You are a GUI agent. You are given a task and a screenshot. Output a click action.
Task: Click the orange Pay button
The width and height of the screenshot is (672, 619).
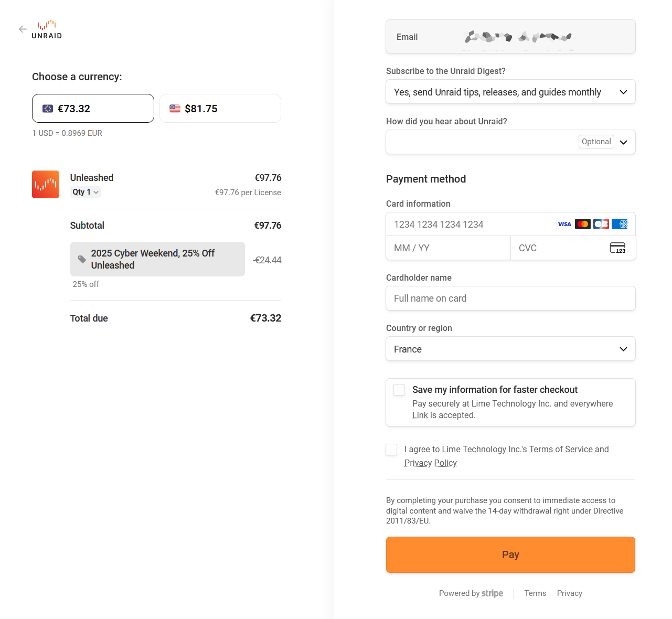point(510,554)
